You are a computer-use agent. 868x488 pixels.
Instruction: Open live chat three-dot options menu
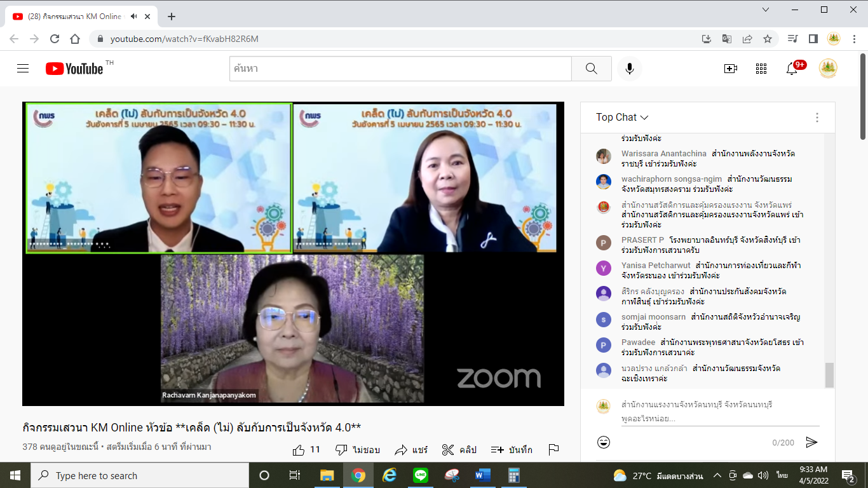817,118
